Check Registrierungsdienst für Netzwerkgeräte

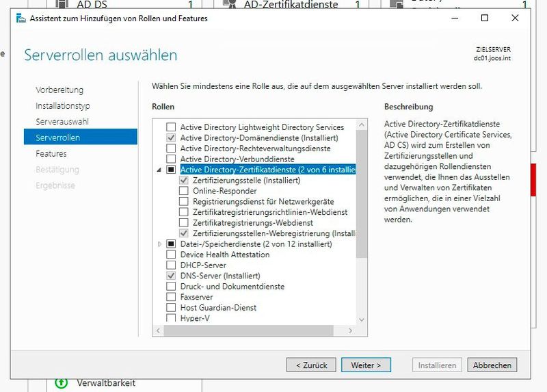183,201
